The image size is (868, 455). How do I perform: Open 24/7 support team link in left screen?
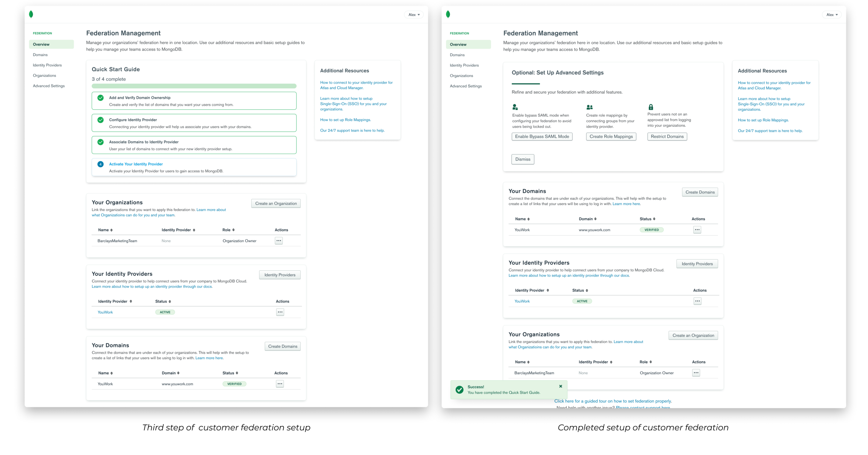pyautogui.click(x=352, y=131)
